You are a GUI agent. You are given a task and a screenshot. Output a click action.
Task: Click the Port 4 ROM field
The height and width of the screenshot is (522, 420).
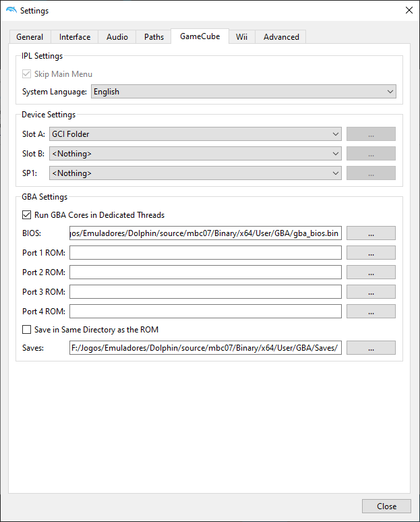(206, 312)
